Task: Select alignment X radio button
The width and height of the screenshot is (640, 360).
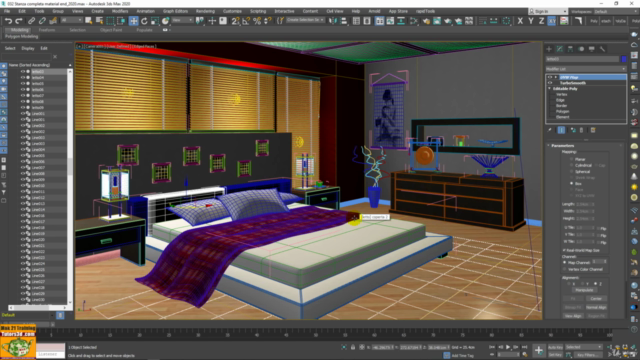Action: click(569, 284)
